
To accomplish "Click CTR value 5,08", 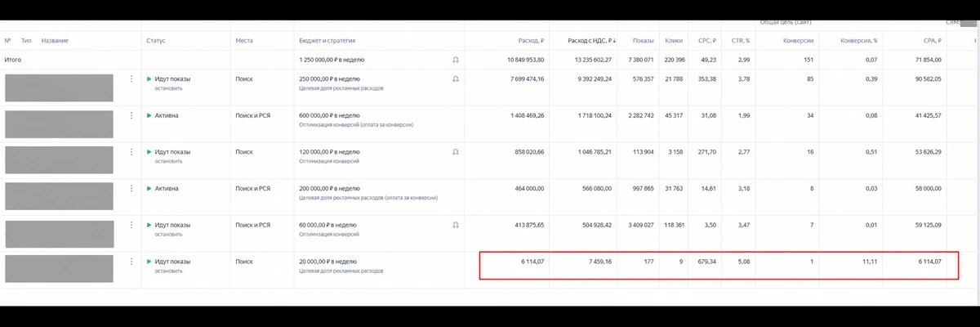I will [x=743, y=262].
